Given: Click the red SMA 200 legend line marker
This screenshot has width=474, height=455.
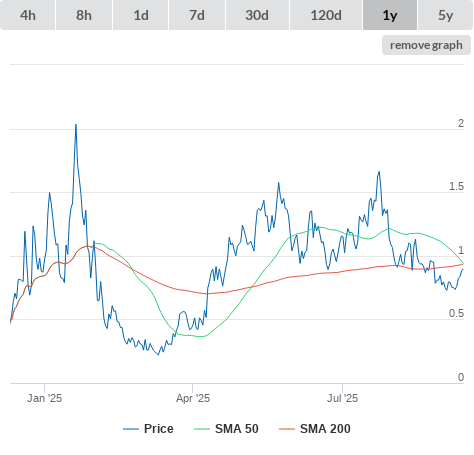Looking at the screenshot, I should [x=287, y=429].
